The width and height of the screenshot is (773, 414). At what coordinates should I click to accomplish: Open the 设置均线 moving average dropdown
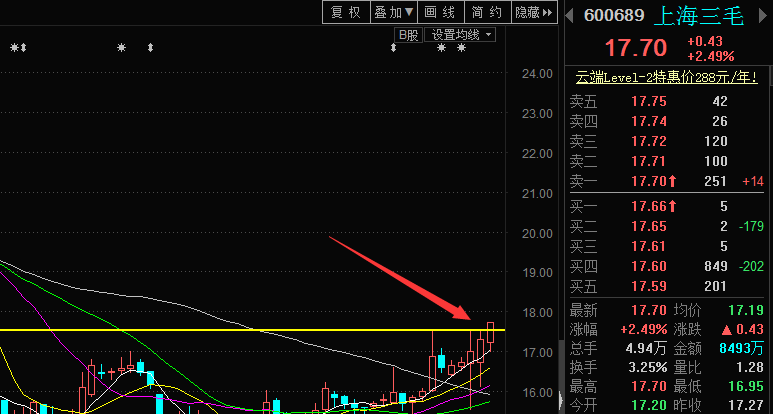point(460,35)
